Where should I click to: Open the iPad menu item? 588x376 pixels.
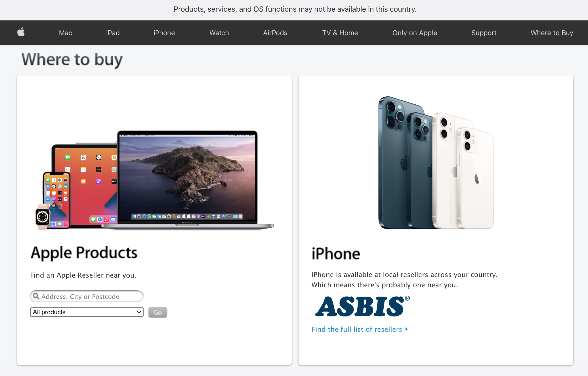[113, 33]
